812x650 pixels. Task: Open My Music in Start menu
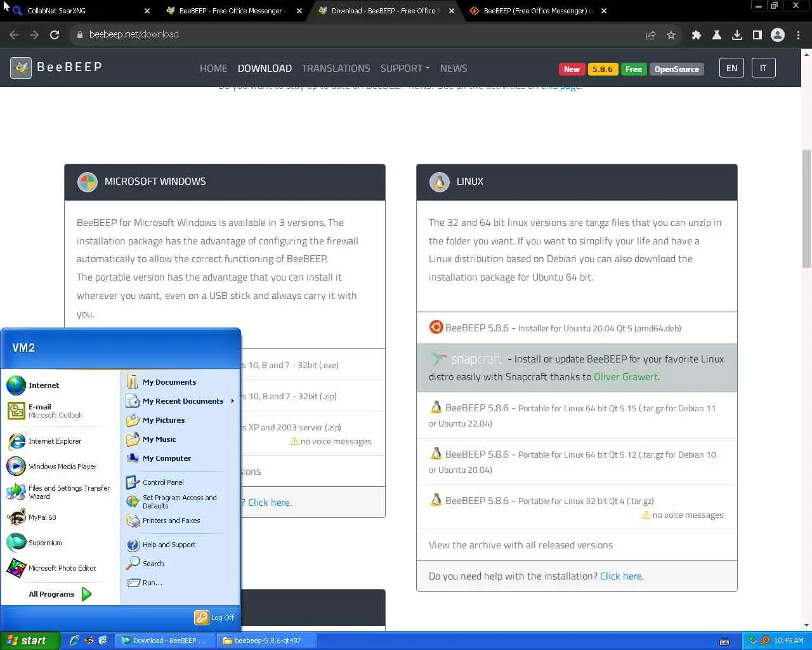coord(180,439)
